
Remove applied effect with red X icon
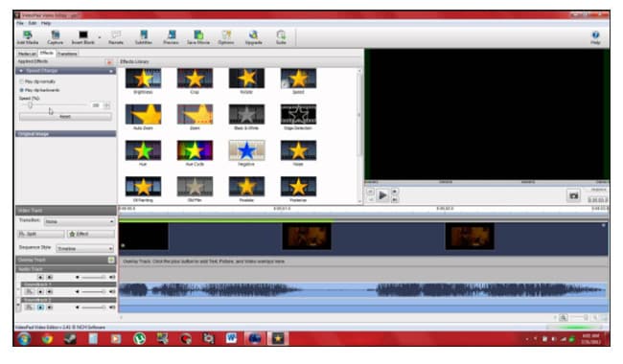click(x=109, y=62)
